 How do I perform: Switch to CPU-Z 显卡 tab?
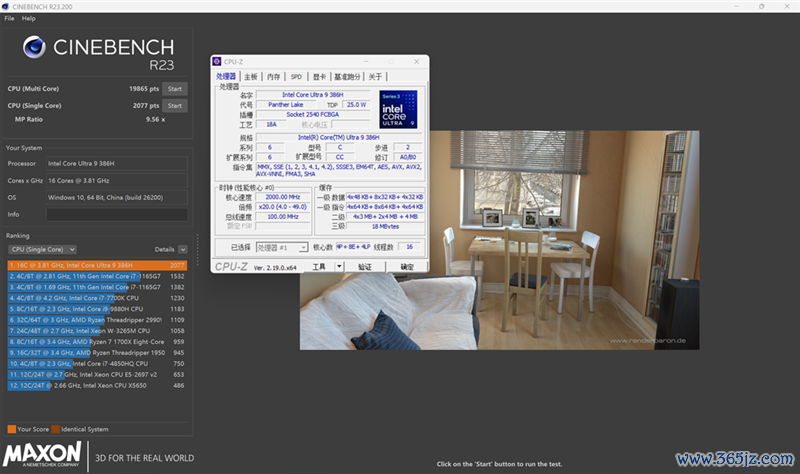pos(319,77)
